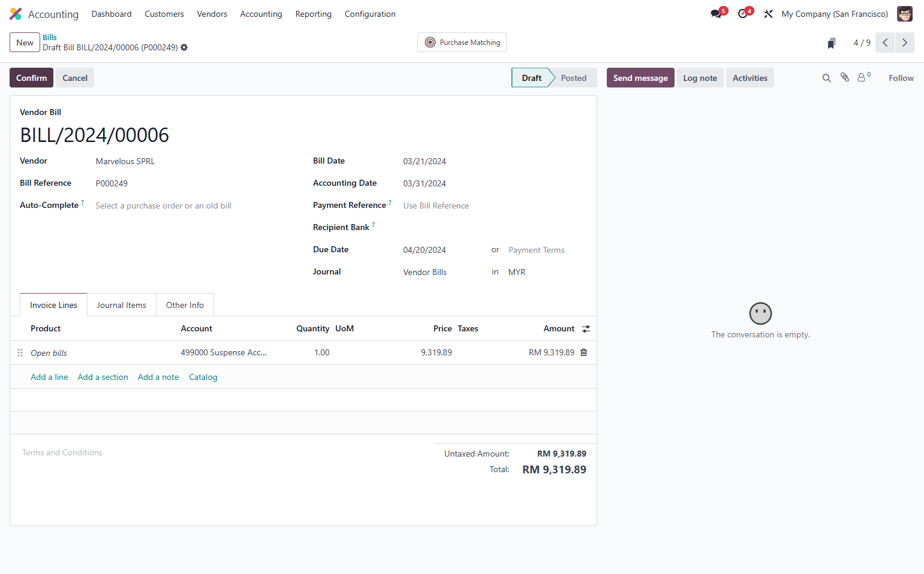Switch to the Journal Items tab

122,305
